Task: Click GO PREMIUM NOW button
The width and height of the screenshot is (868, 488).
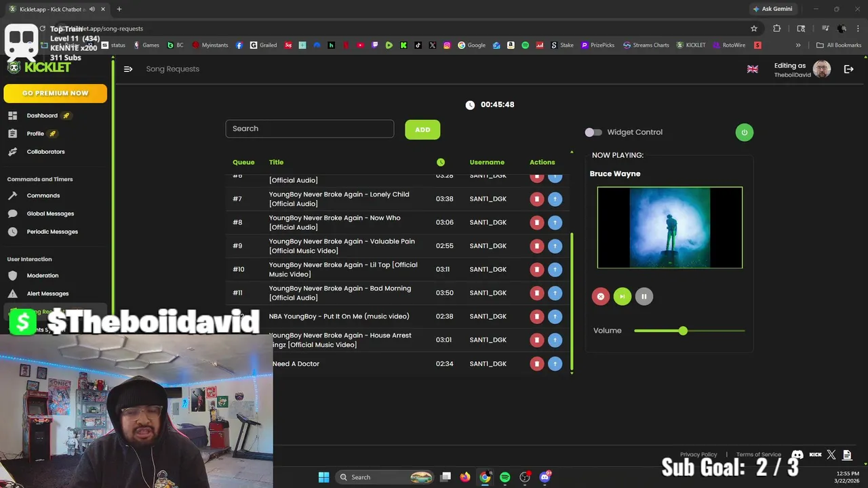Action: (x=55, y=94)
